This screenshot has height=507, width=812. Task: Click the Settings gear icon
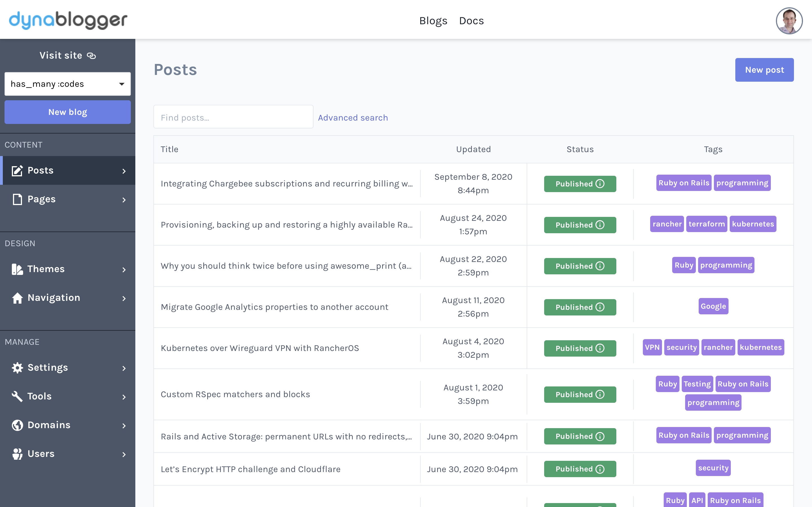17,368
